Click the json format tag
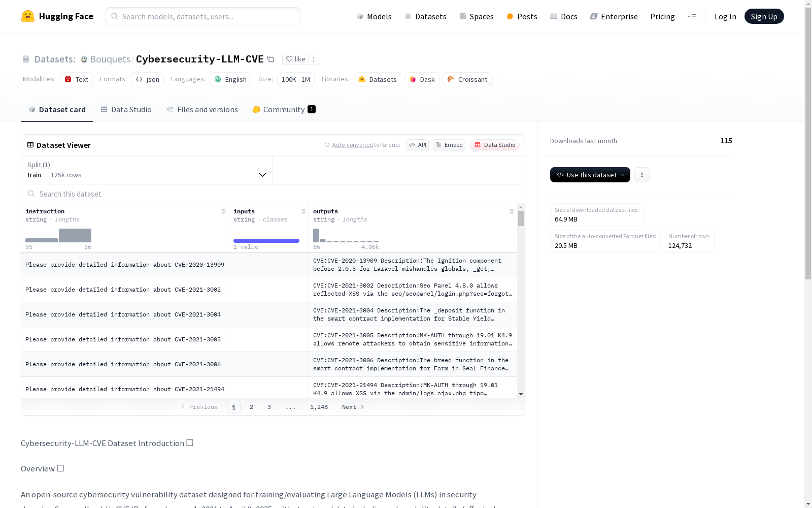The height and width of the screenshot is (508, 812). tap(147, 79)
